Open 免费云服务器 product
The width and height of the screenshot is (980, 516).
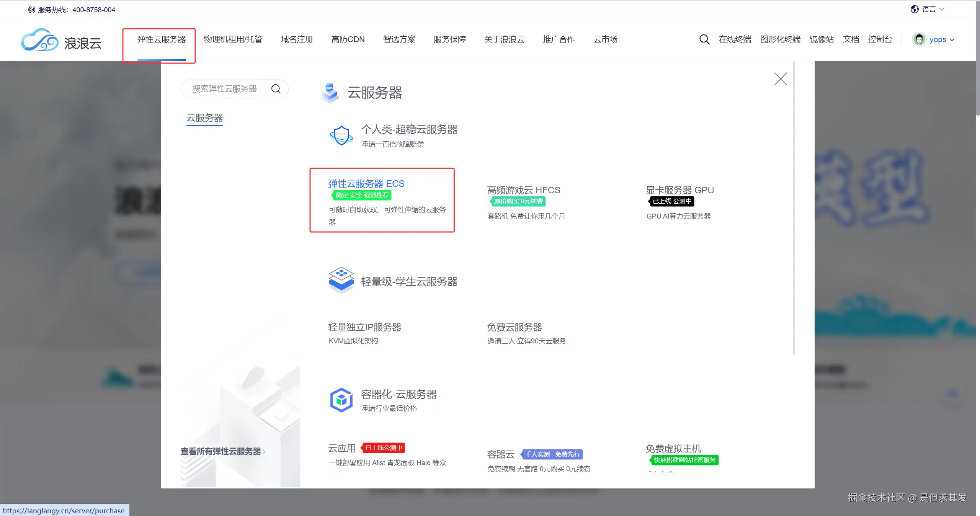coord(514,327)
